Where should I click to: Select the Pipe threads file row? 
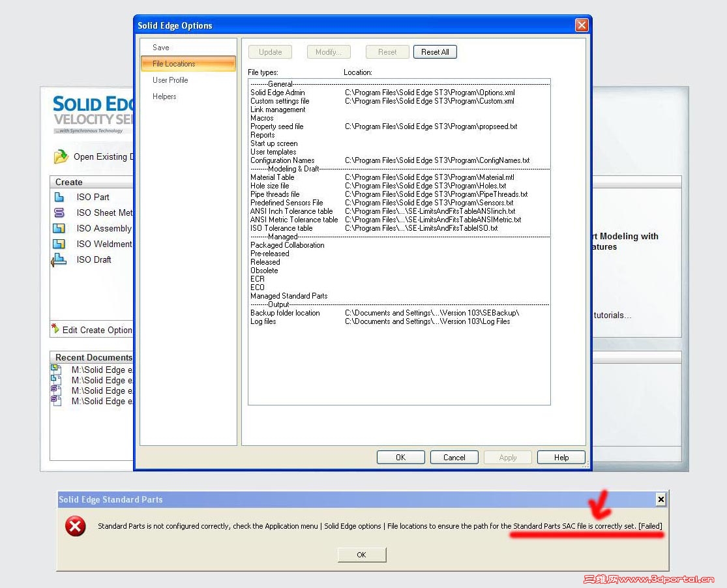(x=399, y=194)
